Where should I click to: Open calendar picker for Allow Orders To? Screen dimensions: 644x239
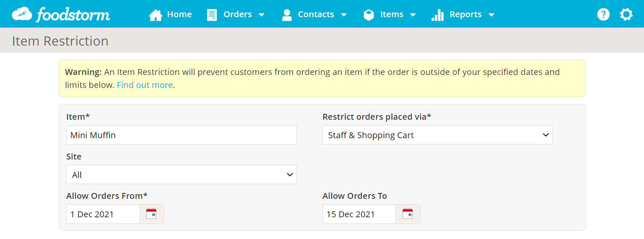click(408, 214)
